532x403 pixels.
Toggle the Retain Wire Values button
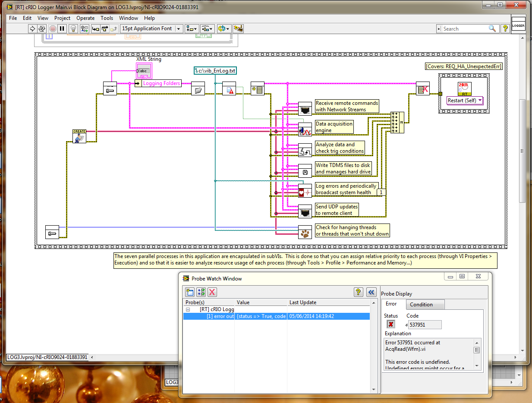point(84,29)
